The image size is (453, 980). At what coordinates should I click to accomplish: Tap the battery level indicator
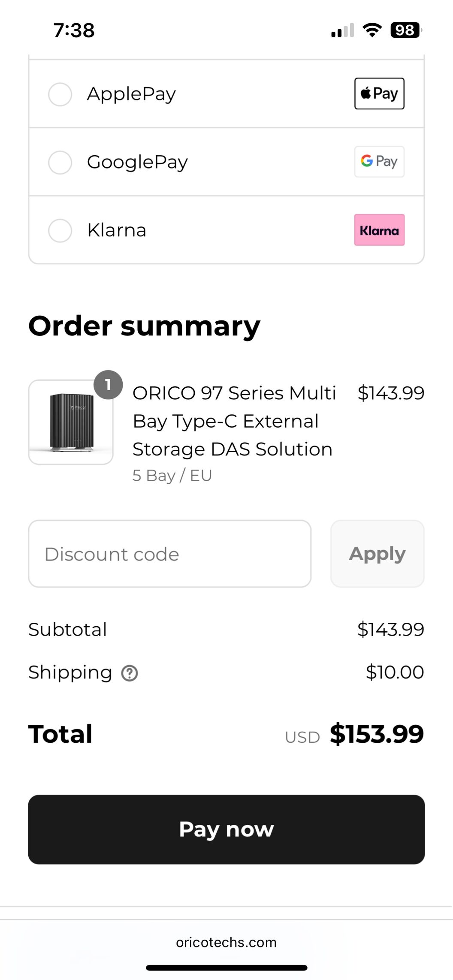pyautogui.click(x=406, y=30)
